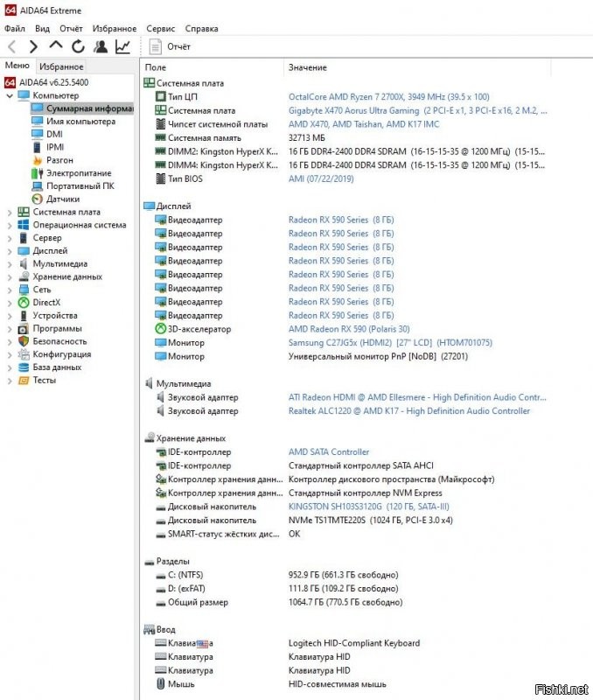Click the Мышь mouse icon
This screenshot has height=700, width=593.
[161, 684]
